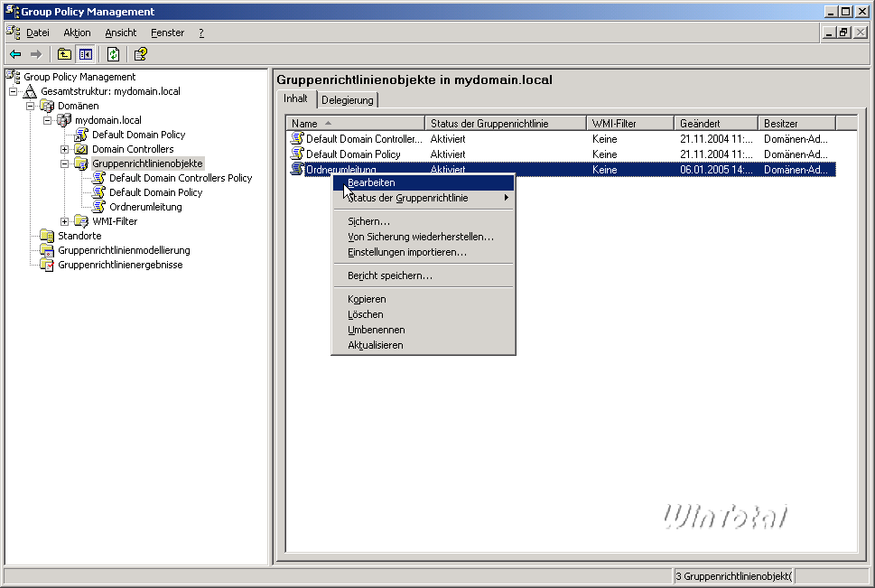The width and height of the screenshot is (875, 588).
Task: Open the Help toolbar icon
Action: pos(141,54)
